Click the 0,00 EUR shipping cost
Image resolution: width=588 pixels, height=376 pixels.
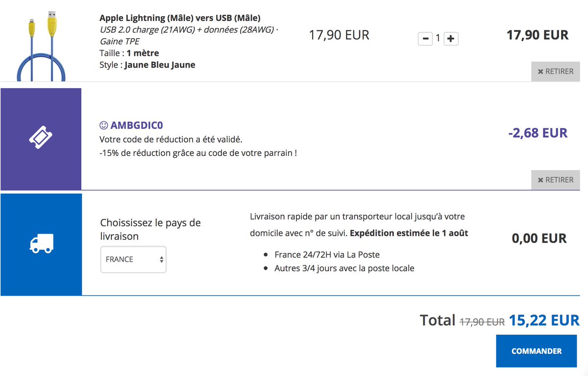(539, 239)
